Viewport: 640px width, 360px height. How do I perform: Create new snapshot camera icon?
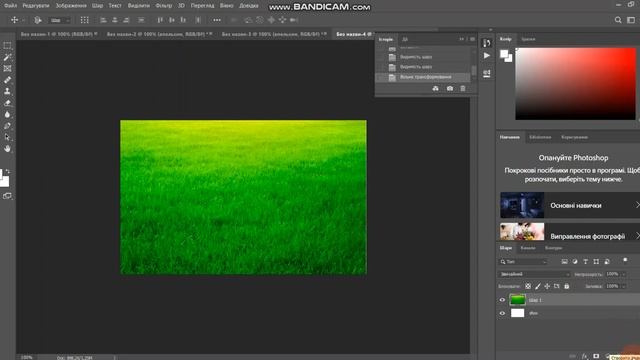point(449,89)
